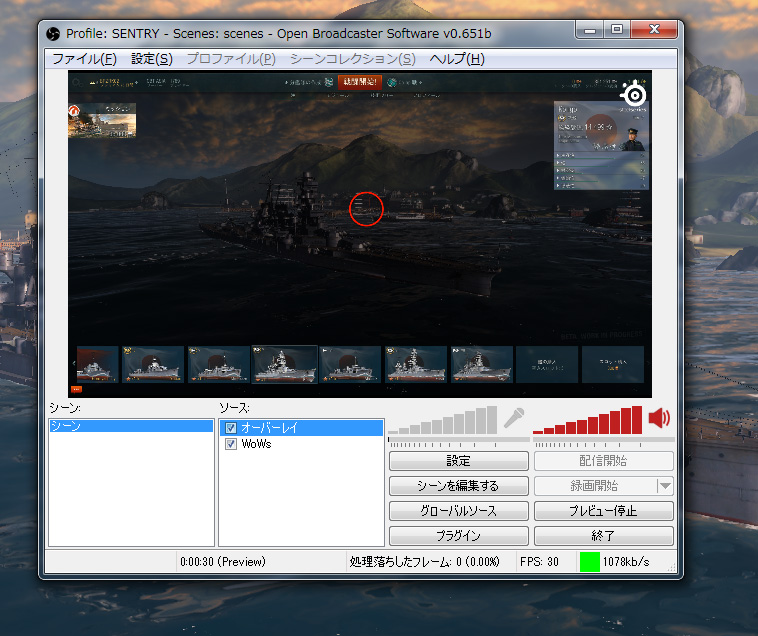Viewport: 758px width, 636px height.
Task: Select the オーバーレイ source row
Action: click(301, 428)
